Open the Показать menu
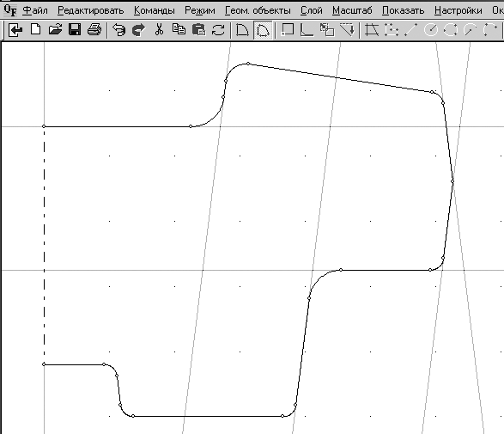 coord(403,10)
